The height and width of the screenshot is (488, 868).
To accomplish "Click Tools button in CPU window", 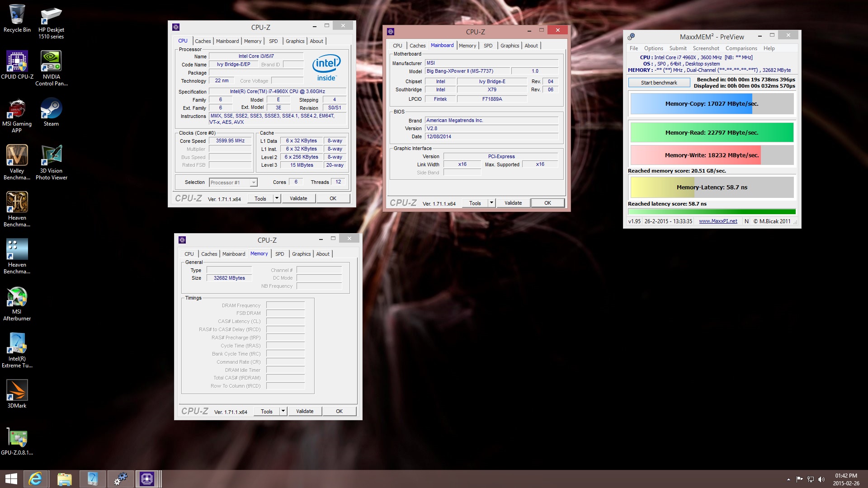I will point(260,198).
